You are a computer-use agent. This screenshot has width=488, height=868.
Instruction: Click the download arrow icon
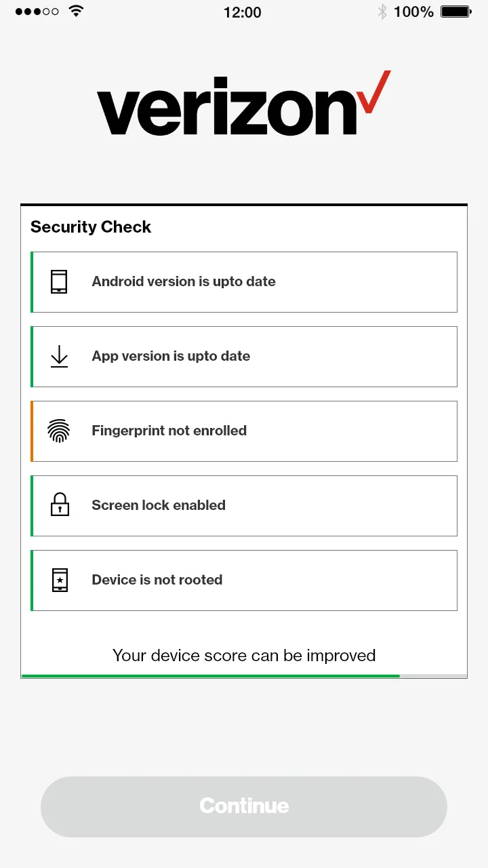coord(60,356)
